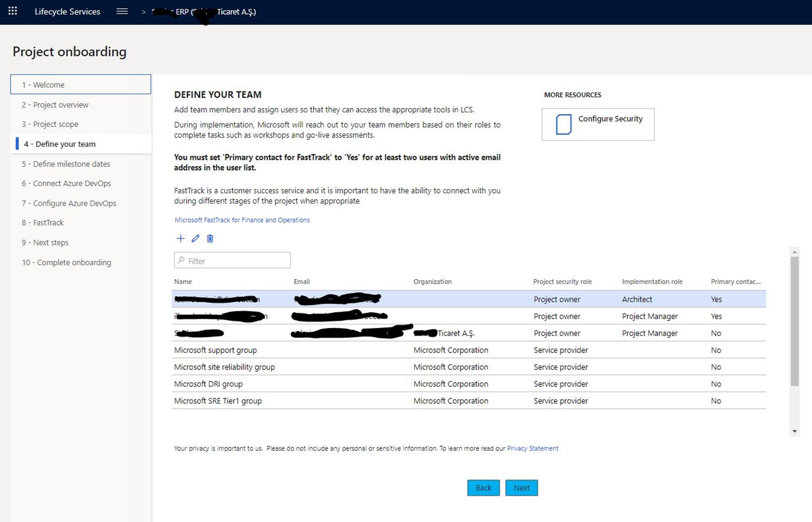Add a new team member with plus icon

[180, 238]
